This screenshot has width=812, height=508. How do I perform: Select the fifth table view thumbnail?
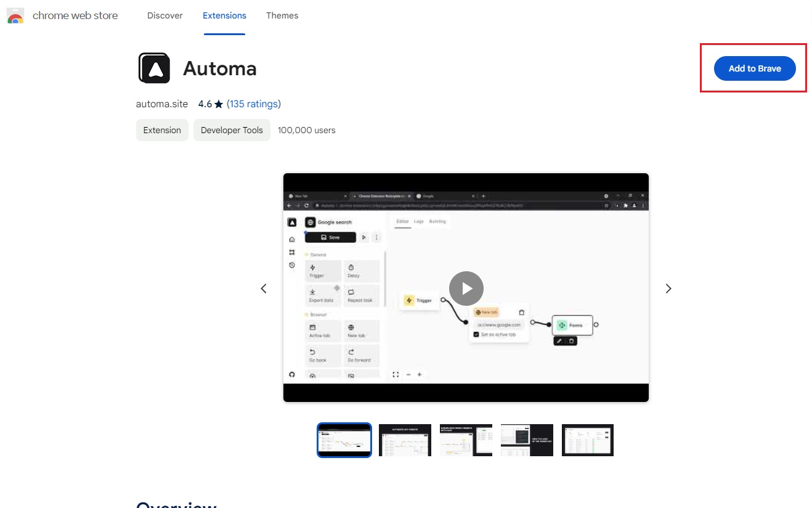588,440
